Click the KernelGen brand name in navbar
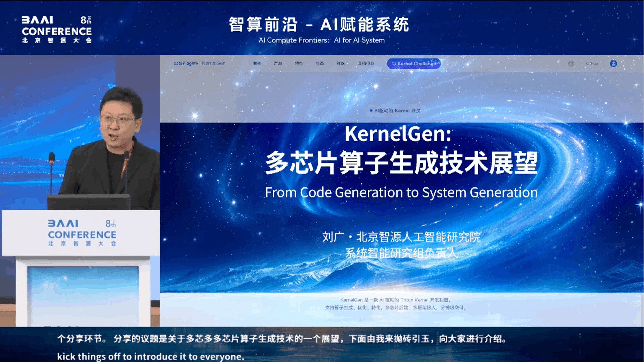Screen dimensions: 644x362 pyautogui.click(x=214, y=63)
